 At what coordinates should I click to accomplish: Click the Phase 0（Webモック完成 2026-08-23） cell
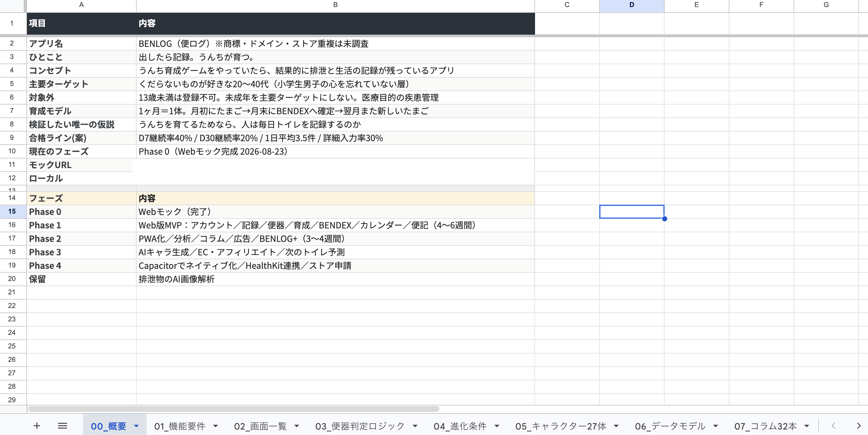coord(335,152)
